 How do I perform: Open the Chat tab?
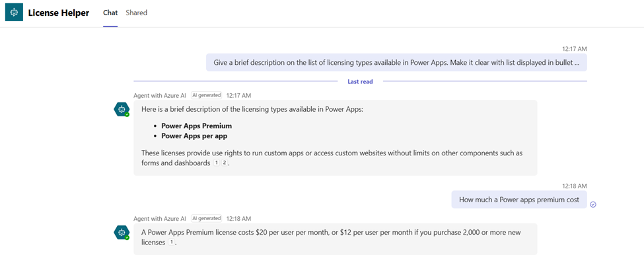tap(110, 13)
